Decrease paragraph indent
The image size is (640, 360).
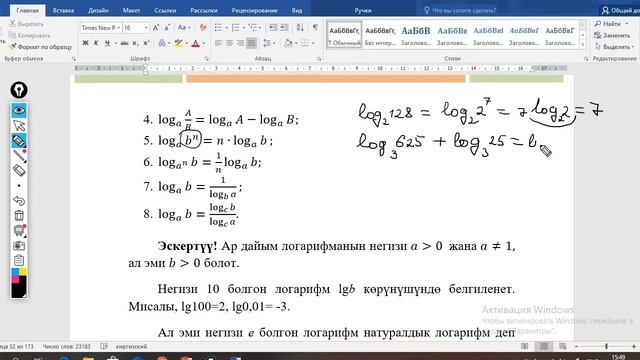click(x=273, y=28)
